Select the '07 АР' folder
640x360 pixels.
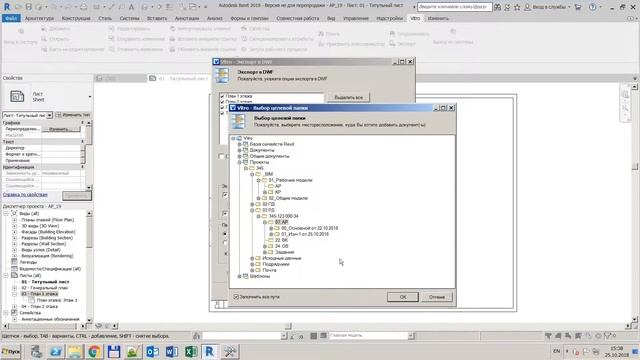pyautogui.click(x=281, y=222)
